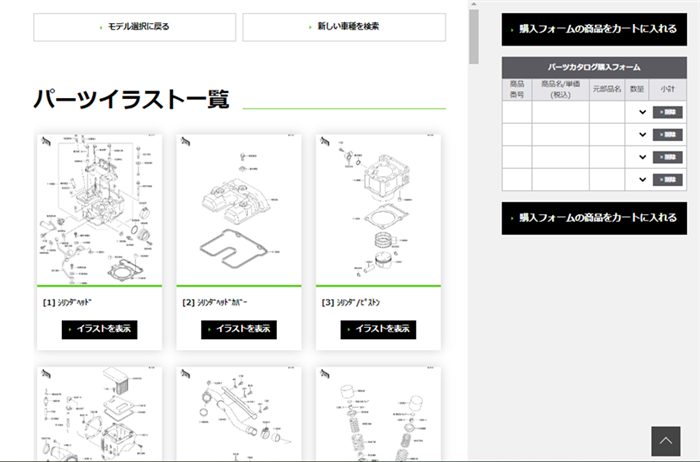Show illustration for [2] cylinder head cover

tap(239, 329)
